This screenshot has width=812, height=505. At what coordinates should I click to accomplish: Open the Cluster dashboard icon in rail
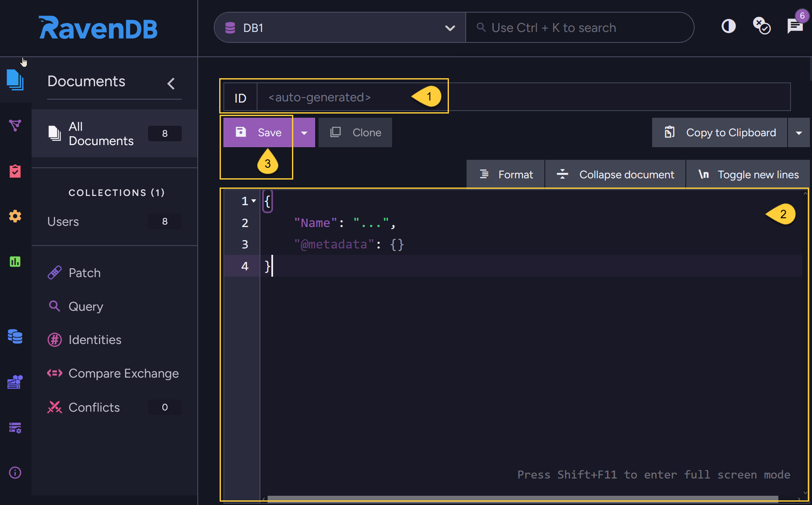coord(15,382)
